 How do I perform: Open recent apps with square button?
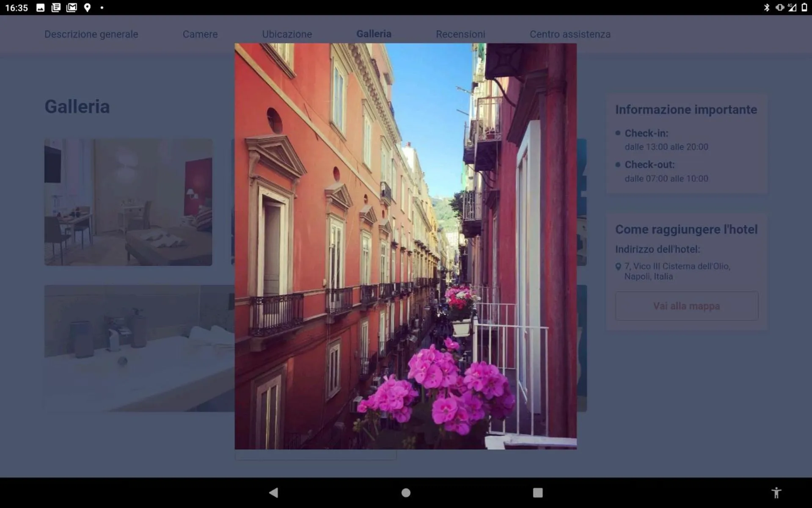point(537,492)
